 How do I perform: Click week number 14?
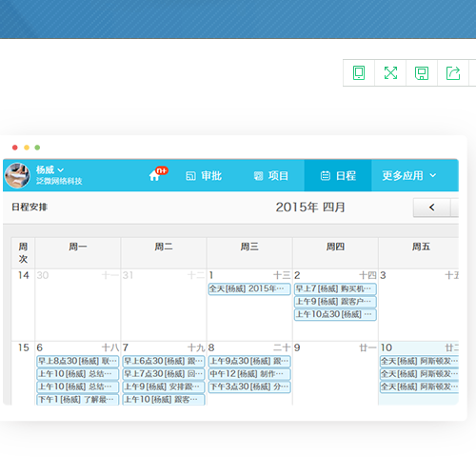24,275
